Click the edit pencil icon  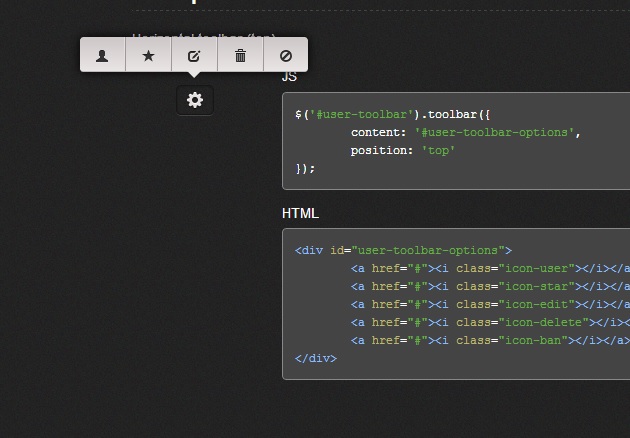pyautogui.click(x=194, y=56)
